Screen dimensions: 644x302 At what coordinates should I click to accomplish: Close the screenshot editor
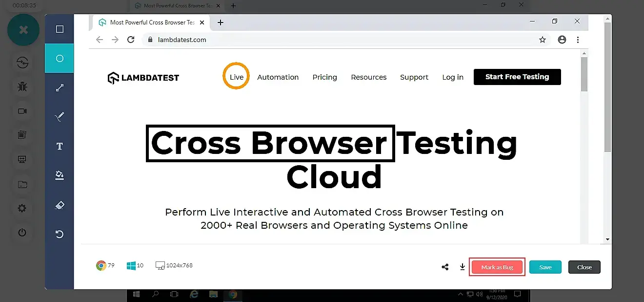(584, 267)
